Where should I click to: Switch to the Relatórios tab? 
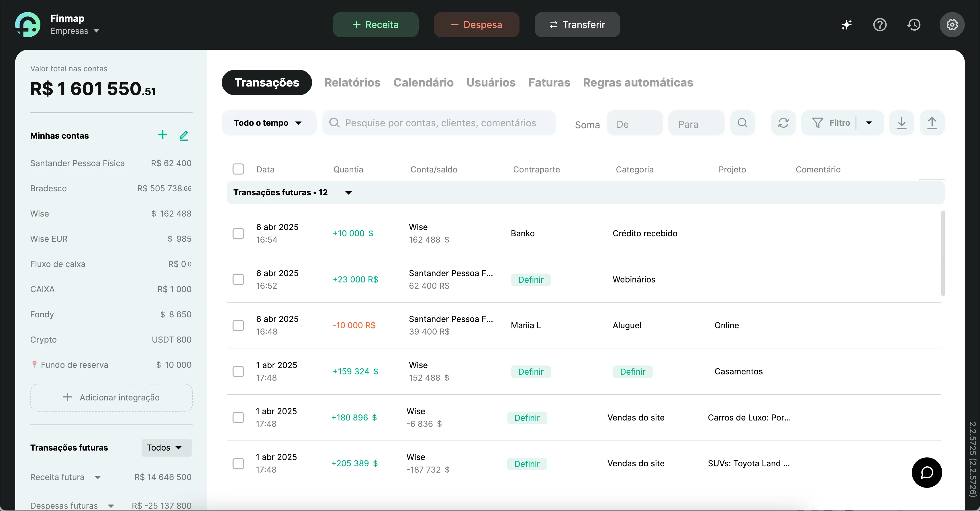(x=352, y=82)
